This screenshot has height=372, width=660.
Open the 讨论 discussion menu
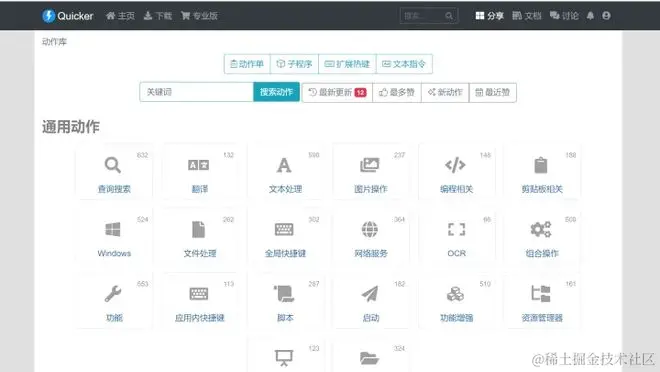coord(564,16)
